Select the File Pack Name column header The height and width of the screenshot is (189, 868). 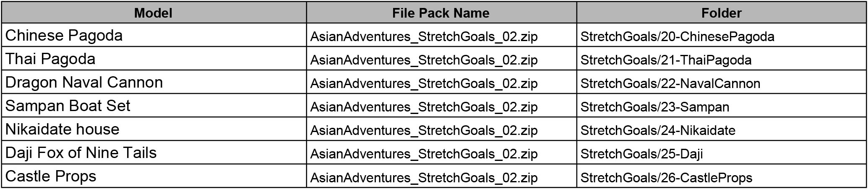pyautogui.click(x=441, y=13)
